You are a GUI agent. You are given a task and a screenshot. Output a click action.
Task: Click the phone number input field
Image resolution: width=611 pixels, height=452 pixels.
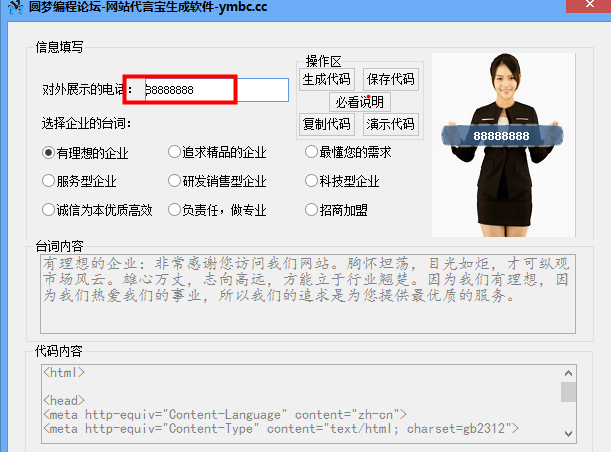click(x=217, y=90)
